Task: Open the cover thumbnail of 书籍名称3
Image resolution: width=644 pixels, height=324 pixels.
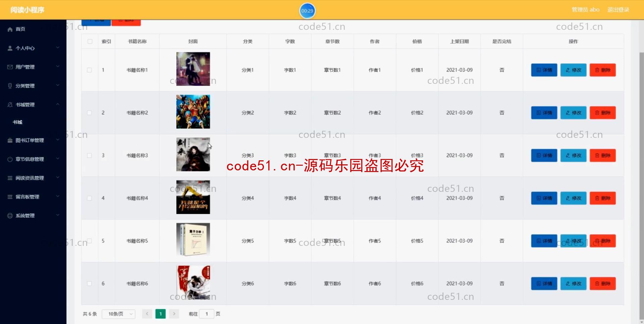Action: (193, 154)
